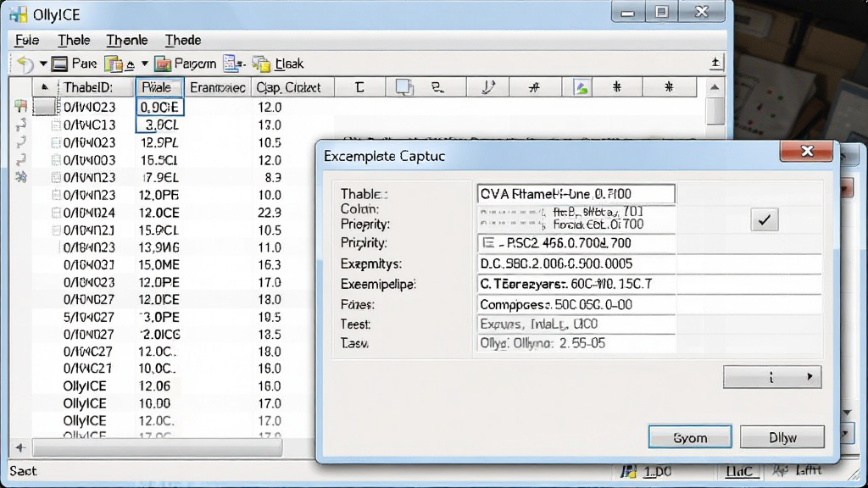
Task: Click the Pare toolbar item
Action: 75,64
